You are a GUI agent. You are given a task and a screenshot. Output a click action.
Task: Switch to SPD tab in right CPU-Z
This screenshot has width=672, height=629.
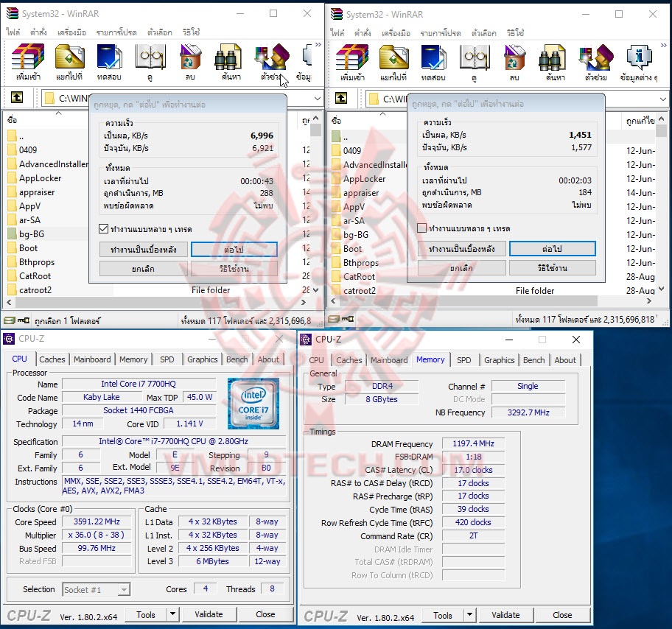pyautogui.click(x=463, y=360)
